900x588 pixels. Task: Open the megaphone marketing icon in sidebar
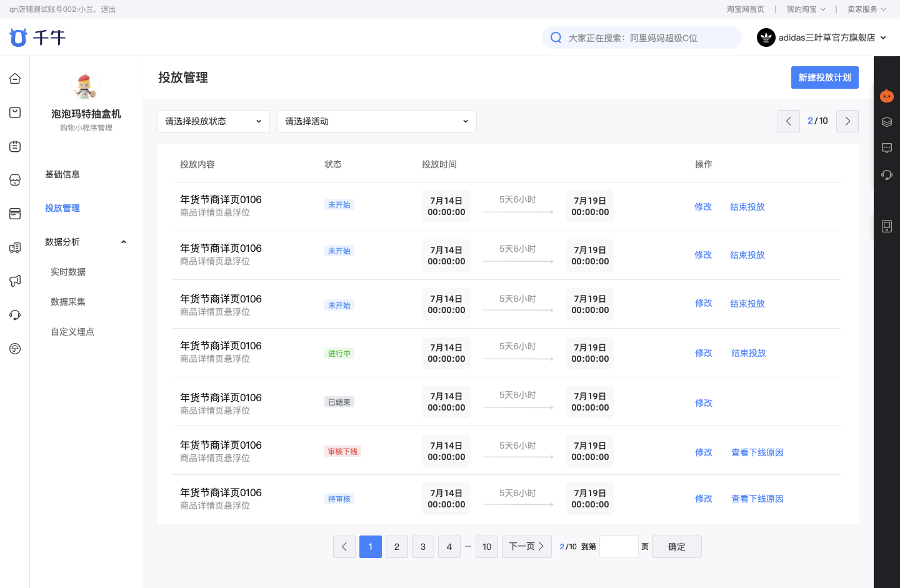click(x=15, y=281)
